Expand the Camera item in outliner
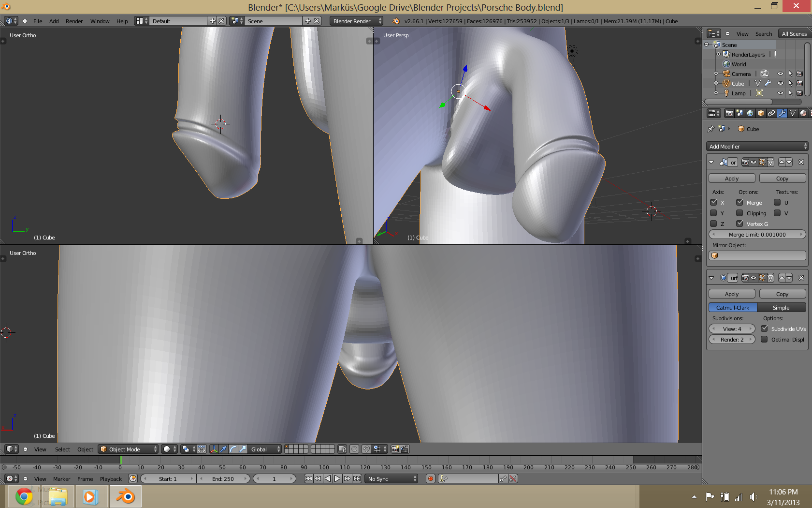The width and height of the screenshot is (812, 508). [x=716, y=74]
